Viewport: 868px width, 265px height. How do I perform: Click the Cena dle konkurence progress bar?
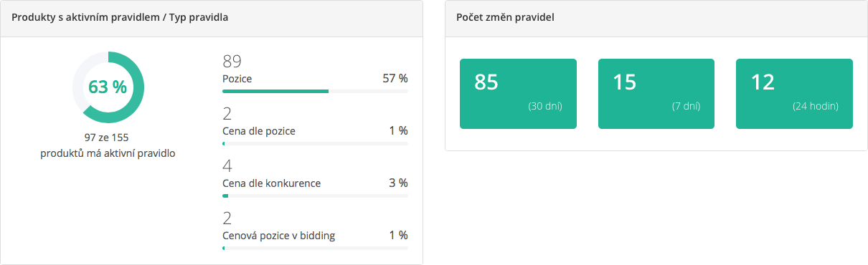(x=315, y=196)
